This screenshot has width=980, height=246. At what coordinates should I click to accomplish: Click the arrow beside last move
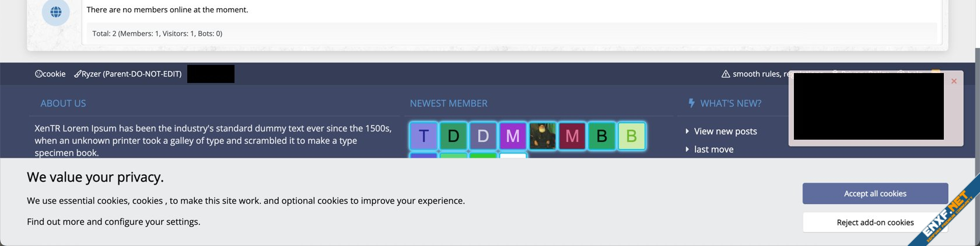pos(687,150)
